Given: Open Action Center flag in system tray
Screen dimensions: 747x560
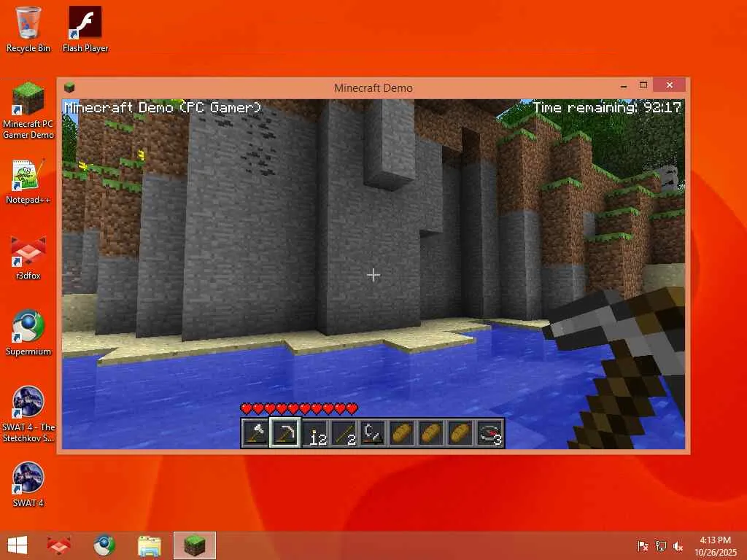Looking at the screenshot, I should (x=643, y=546).
